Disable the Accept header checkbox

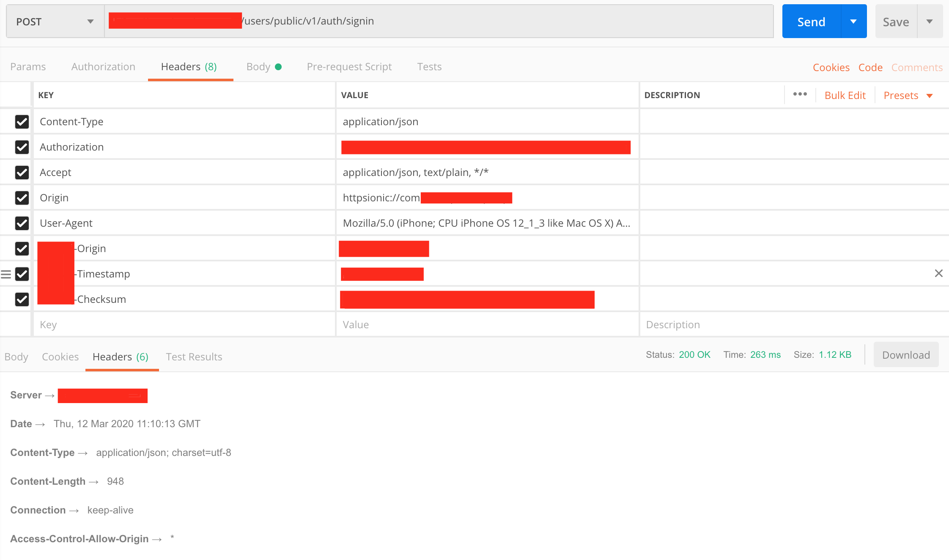point(22,172)
